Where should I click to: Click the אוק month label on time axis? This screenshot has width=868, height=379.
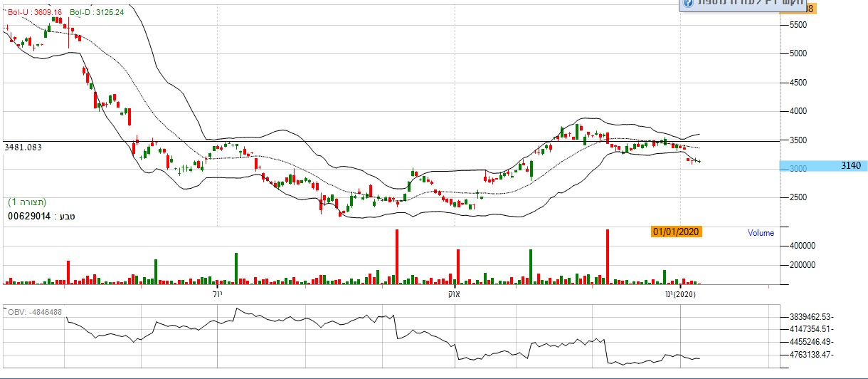point(454,294)
